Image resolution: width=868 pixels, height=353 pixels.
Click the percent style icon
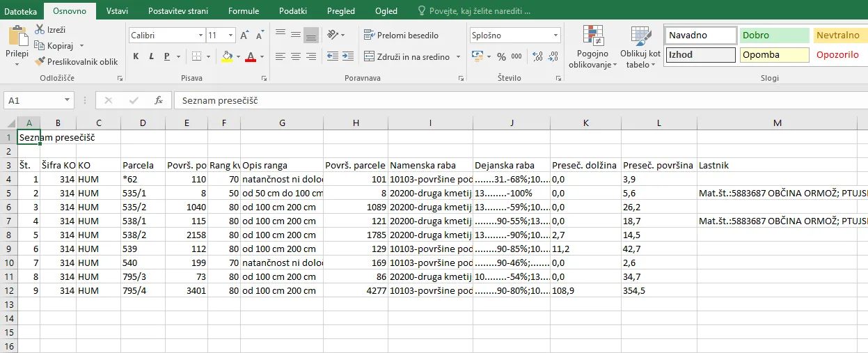(x=501, y=56)
